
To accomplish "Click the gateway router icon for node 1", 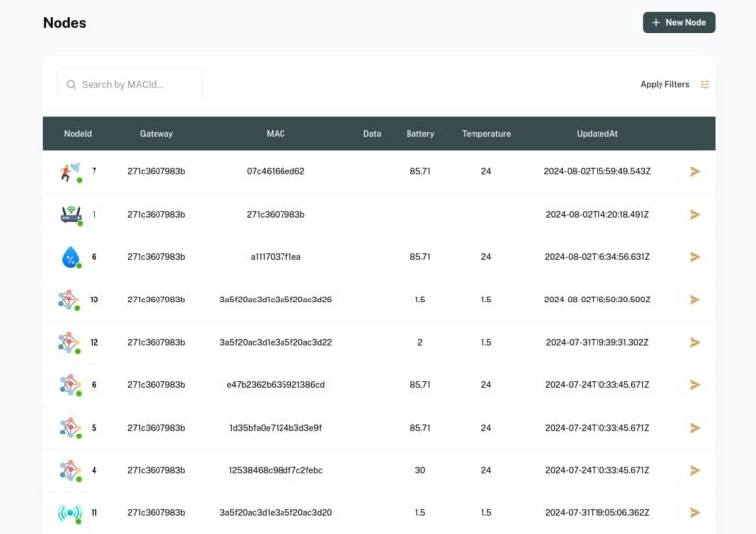I will click(x=70, y=215).
